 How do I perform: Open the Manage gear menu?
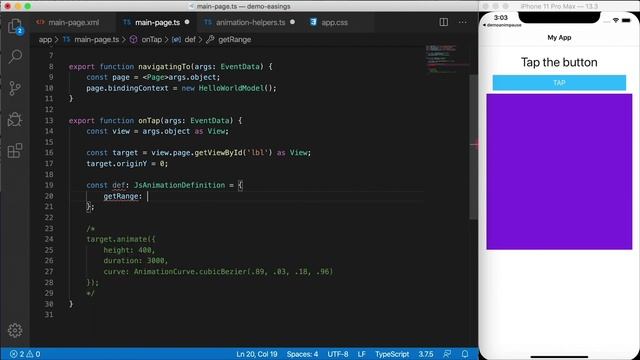click(x=15, y=330)
